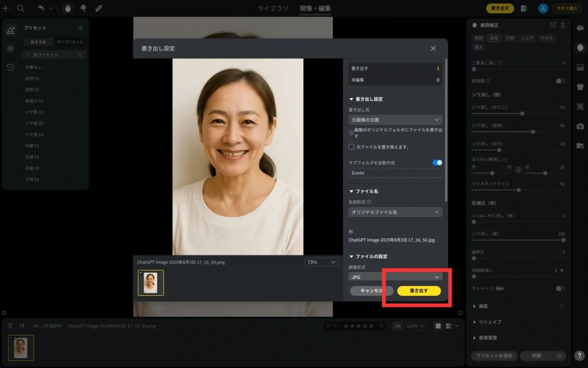Switch to single image view icon
This screenshot has width=588, height=368.
point(438,326)
